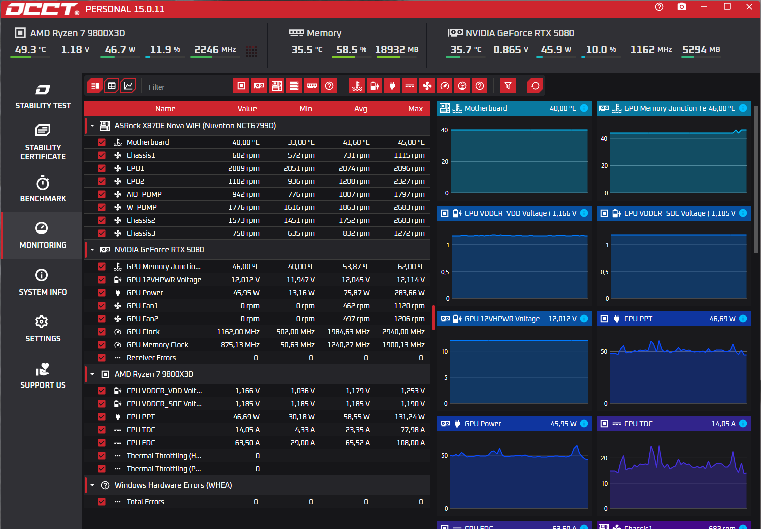The height and width of the screenshot is (532, 761).
Task: Sort the table by Max column header
Action: tap(415, 109)
